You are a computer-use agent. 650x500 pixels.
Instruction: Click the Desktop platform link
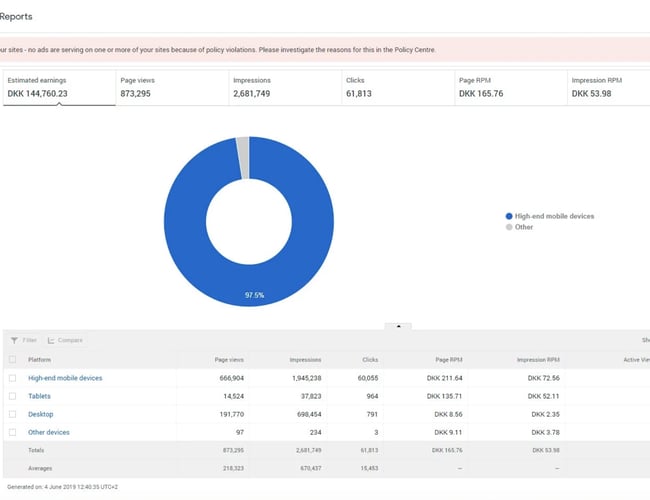[41, 414]
